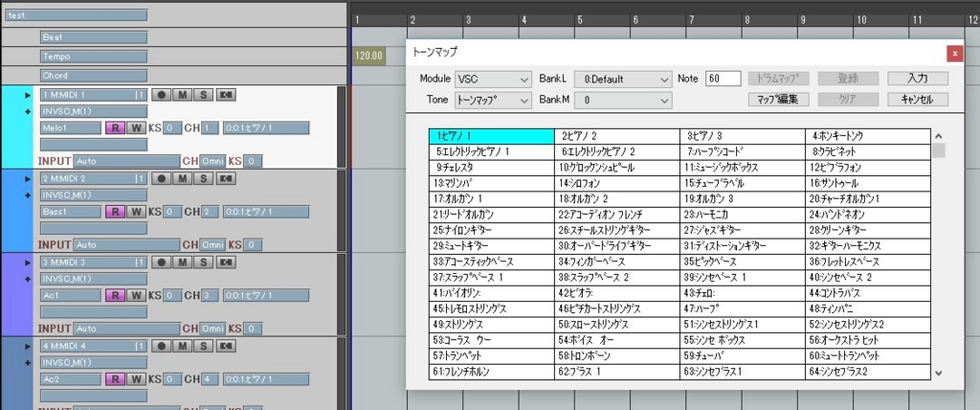This screenshot has width=980, height=410.
Task: Toggle automation Write on Melo1 track
Action: [136, 128]
